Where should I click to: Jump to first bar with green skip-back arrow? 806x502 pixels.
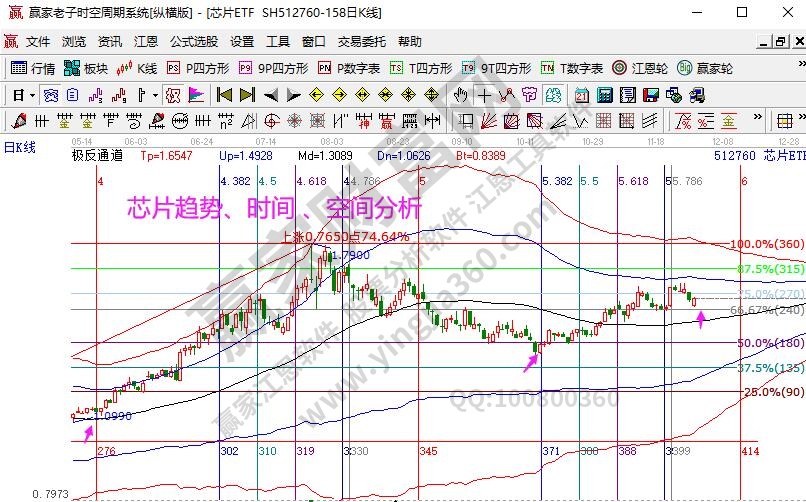coord(224,95)
